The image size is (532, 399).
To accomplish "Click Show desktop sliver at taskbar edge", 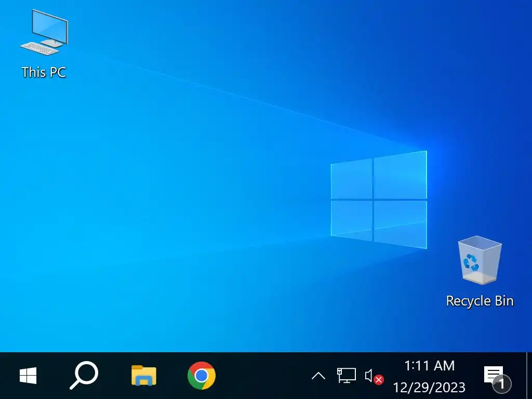I will coord(528,376).
